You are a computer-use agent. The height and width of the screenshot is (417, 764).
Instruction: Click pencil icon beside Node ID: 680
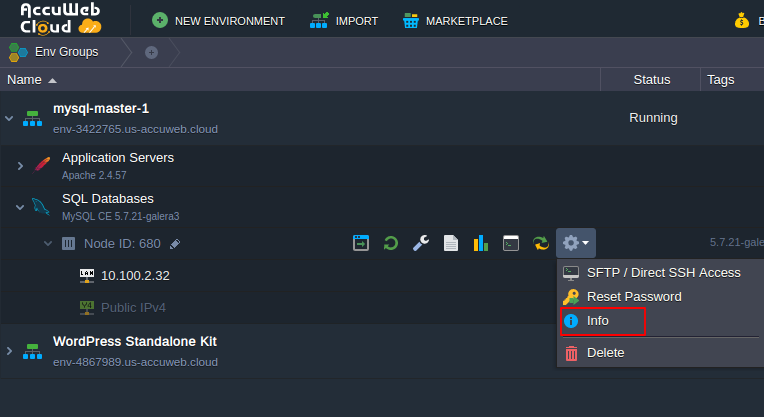coord(175,243)
